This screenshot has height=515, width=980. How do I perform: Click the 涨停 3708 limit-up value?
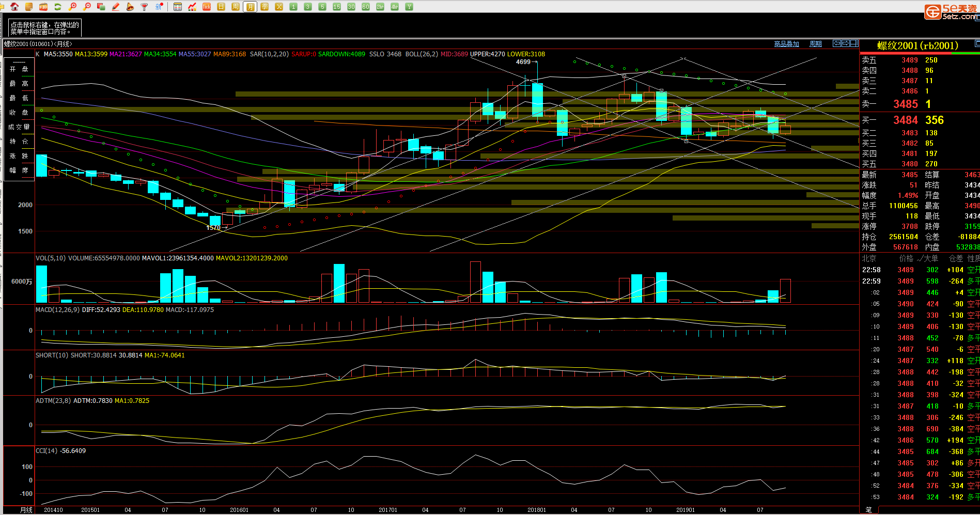[x=910, y=227]
